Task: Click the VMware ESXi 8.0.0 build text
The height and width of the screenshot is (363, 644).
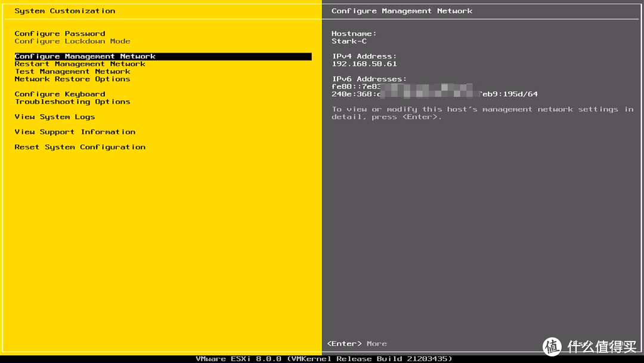Action: click(324, 359)
